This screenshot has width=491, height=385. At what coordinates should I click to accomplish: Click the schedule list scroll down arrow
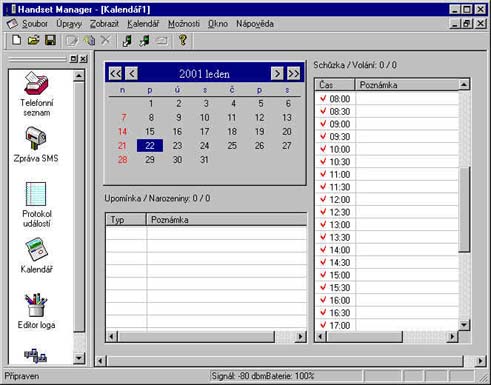point(464,325)
